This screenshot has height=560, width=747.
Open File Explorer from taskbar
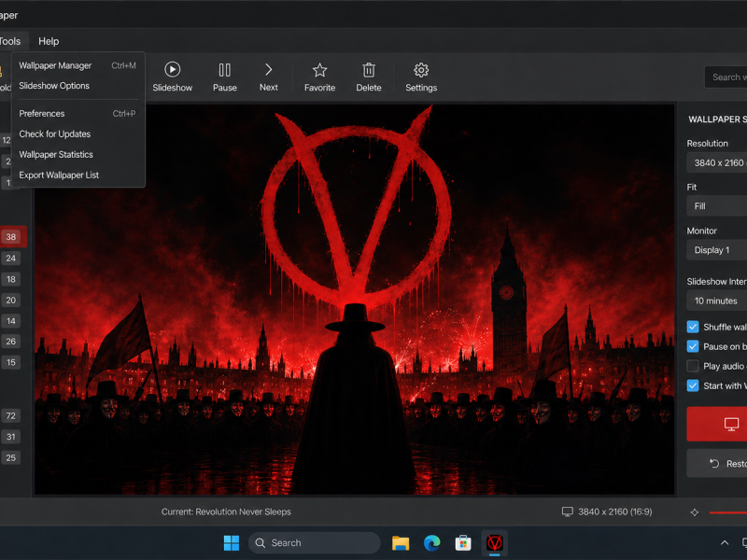(x=401, y=543)
